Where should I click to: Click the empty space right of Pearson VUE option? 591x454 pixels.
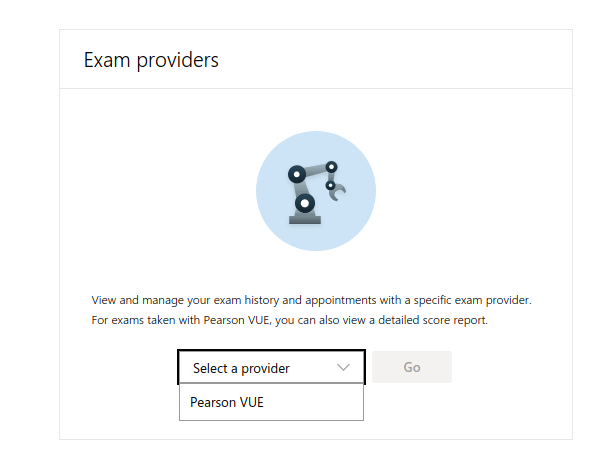pos(313,402)
